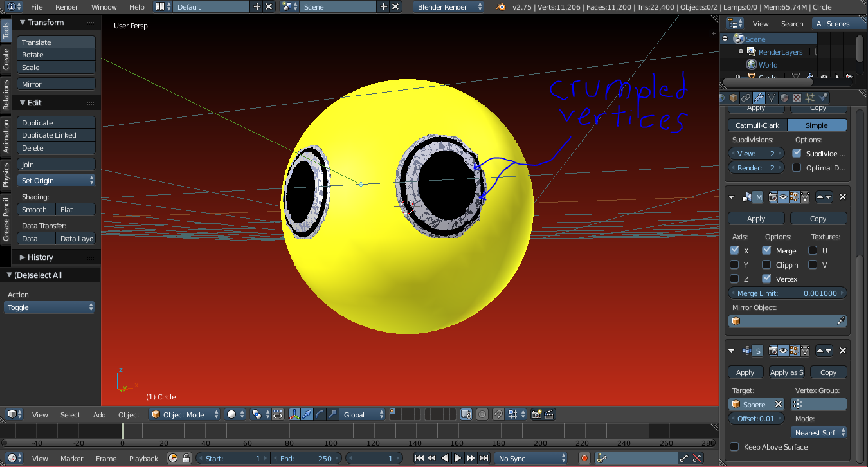Toggle keyframe auto-record button in timeline
This screenshot has width=868, height=467.
click(x=584, y=458)
